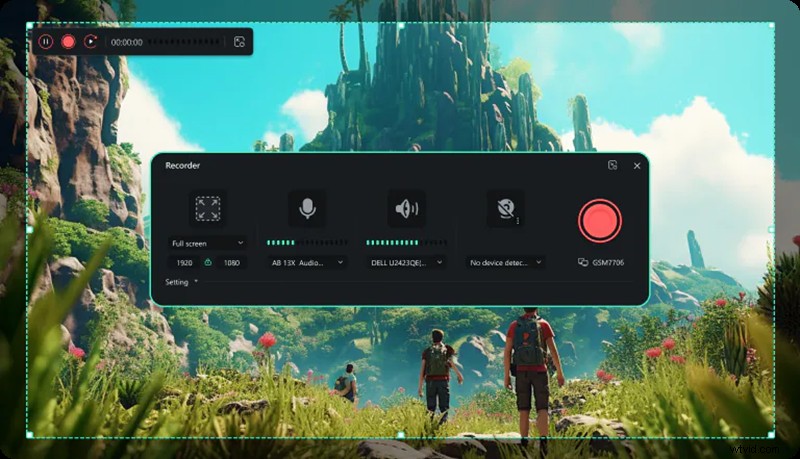Close the Recorder panel
The height and width of the screenshot is (459, 800).
[637, 165]
